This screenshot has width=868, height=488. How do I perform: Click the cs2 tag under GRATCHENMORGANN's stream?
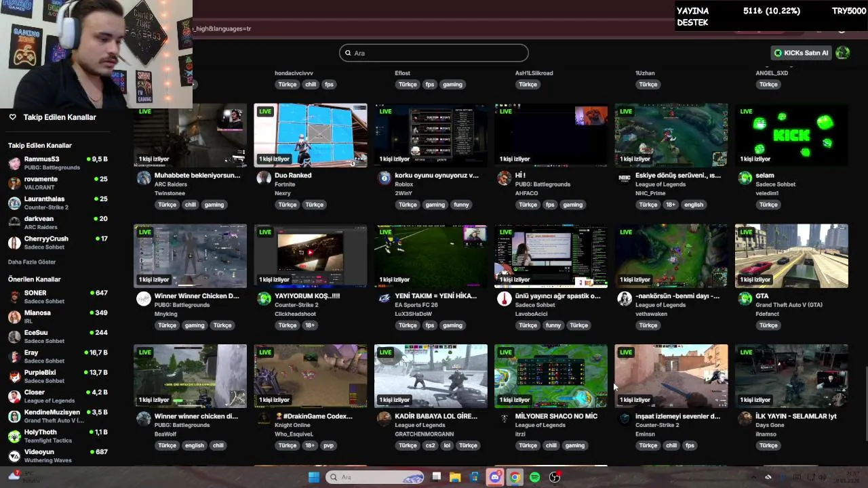click(x=430, y=445)
